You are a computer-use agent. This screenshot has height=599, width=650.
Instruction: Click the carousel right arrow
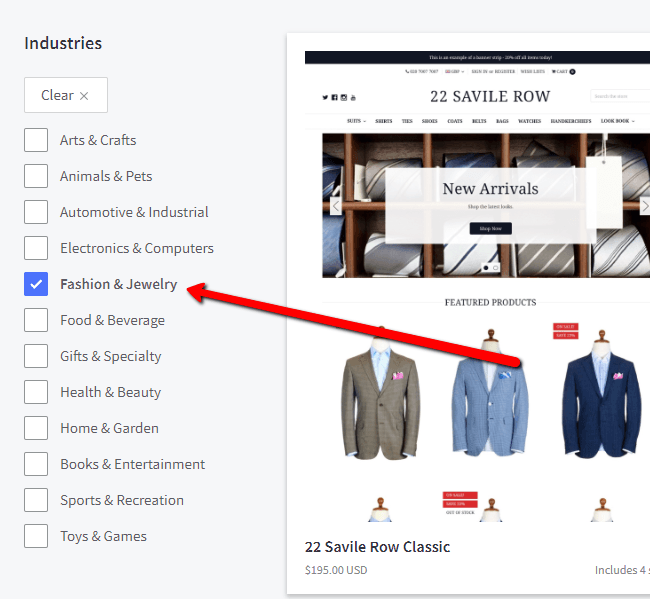[644, 206]
